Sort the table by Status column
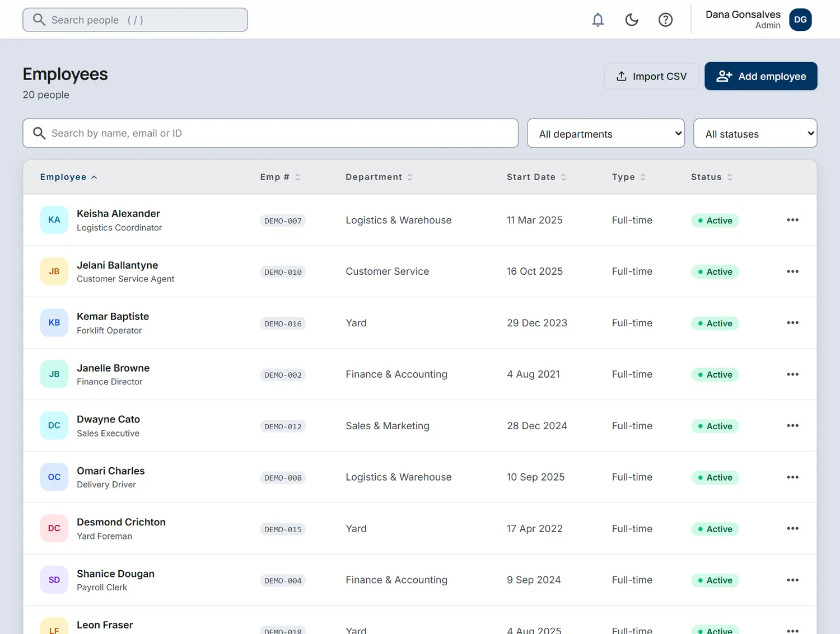840x634 pixels. (712, 177)
